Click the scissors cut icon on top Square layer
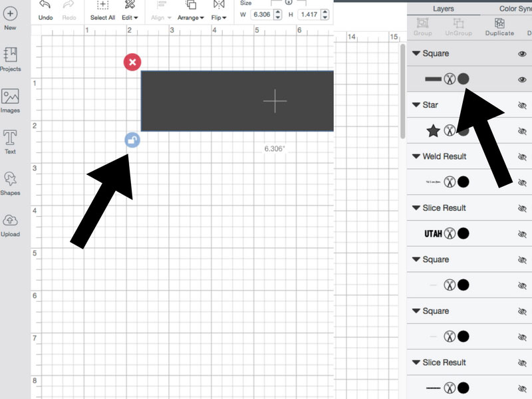This screenshot has width=532, height=399. (450, 79)
